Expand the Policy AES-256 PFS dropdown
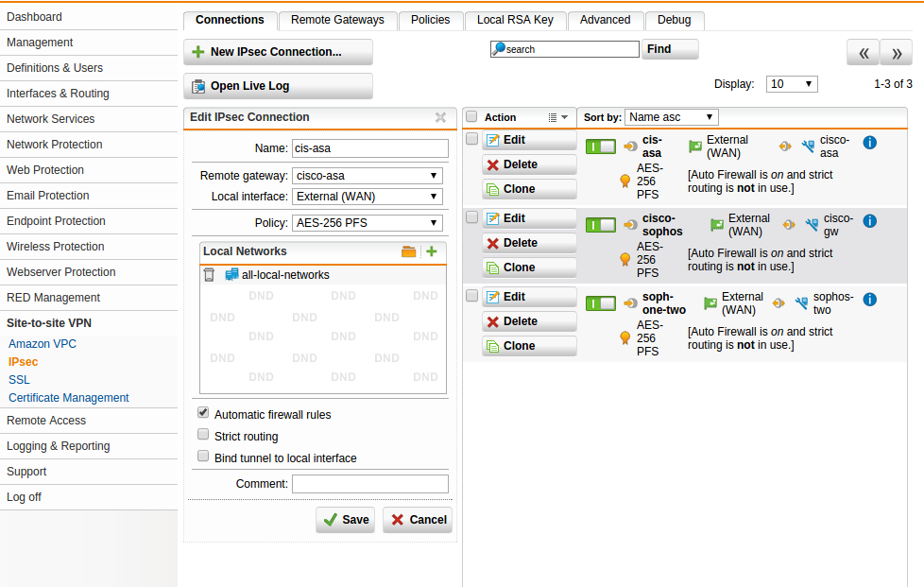Image resolution: width=924 pixels, height=587 pixels. pyautogui.click(x=367, y=223)
